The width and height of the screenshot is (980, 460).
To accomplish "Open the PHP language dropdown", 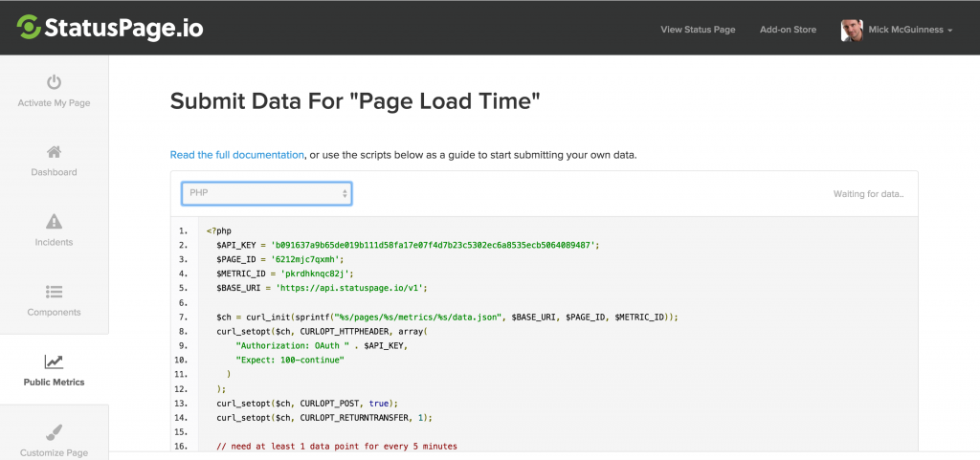I will click(267, 193).
